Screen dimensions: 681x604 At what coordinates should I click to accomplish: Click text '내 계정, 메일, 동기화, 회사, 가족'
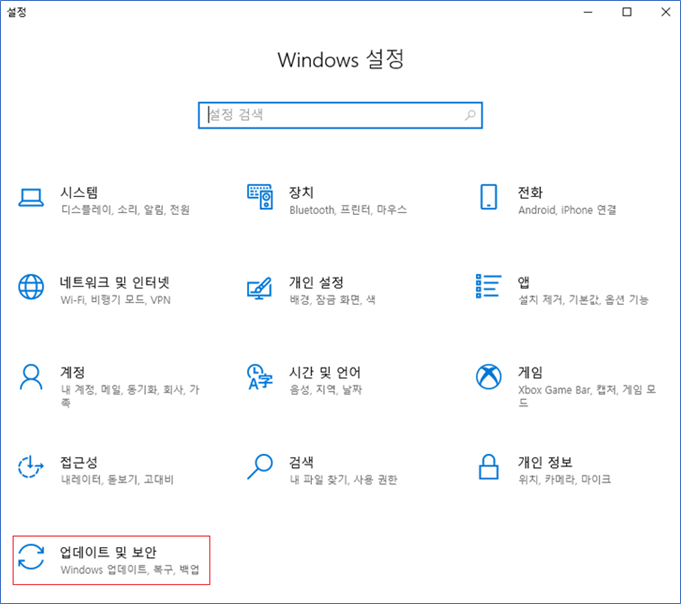(130, 396)
